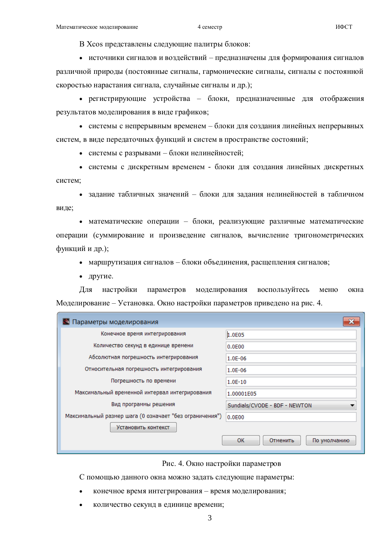The width and height of the screenshot is (392, 555).
Task: Click the Максимальный временной интервал интегрирования label
Action: click(143, 392)
